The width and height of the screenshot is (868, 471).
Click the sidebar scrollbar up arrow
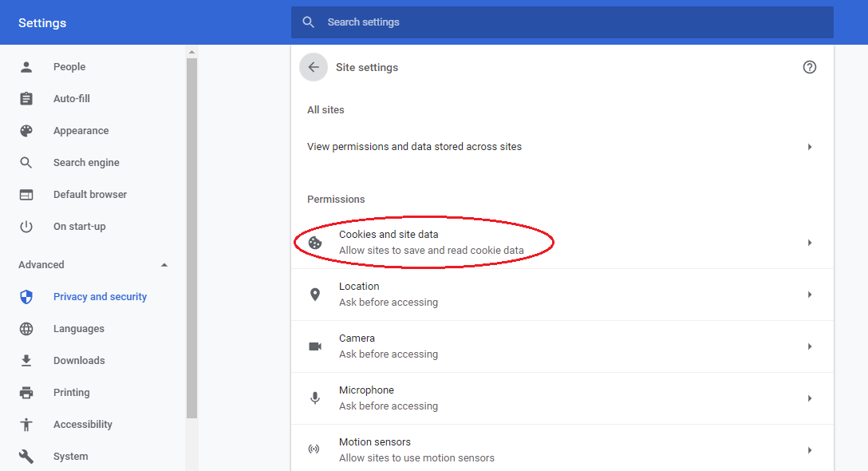[x=191, y=52]
